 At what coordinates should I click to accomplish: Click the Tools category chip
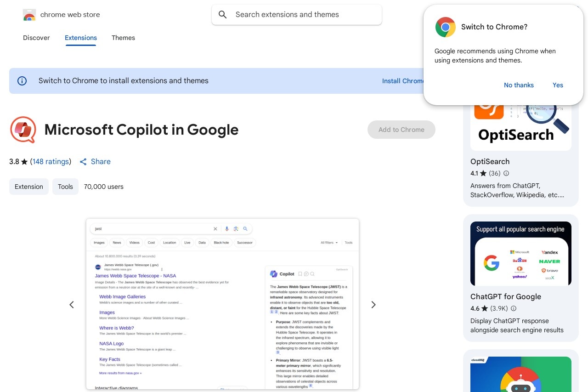tap(65, 187)
